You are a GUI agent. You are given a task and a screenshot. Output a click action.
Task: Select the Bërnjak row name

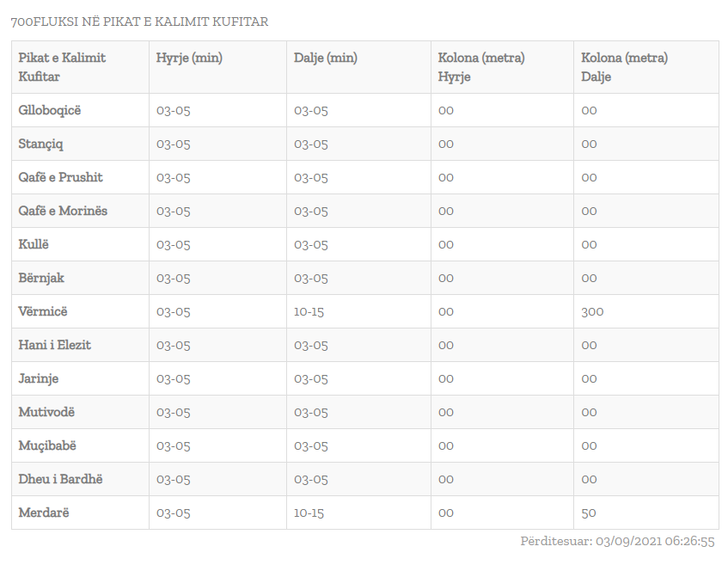pos(41,278)
